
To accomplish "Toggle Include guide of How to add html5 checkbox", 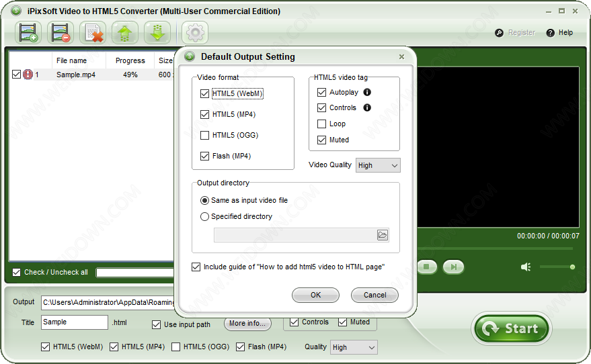I will point(196,267).
